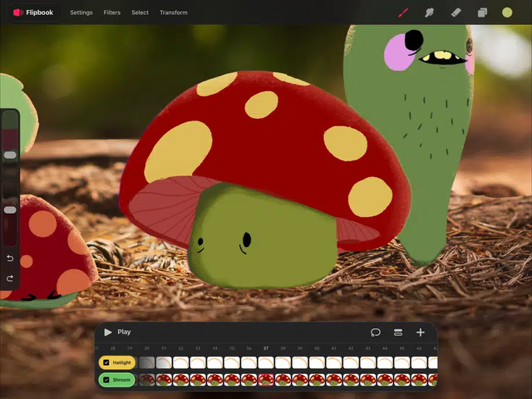Open the active color swatch
The height and width of the screenshot is (399, 532).
click(x=507, y=12)
